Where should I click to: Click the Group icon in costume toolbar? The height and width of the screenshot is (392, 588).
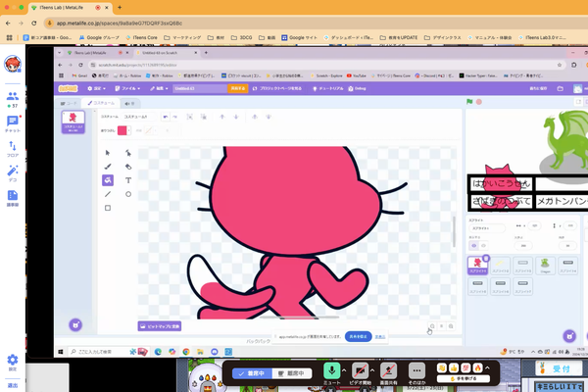tap(190, 117)
